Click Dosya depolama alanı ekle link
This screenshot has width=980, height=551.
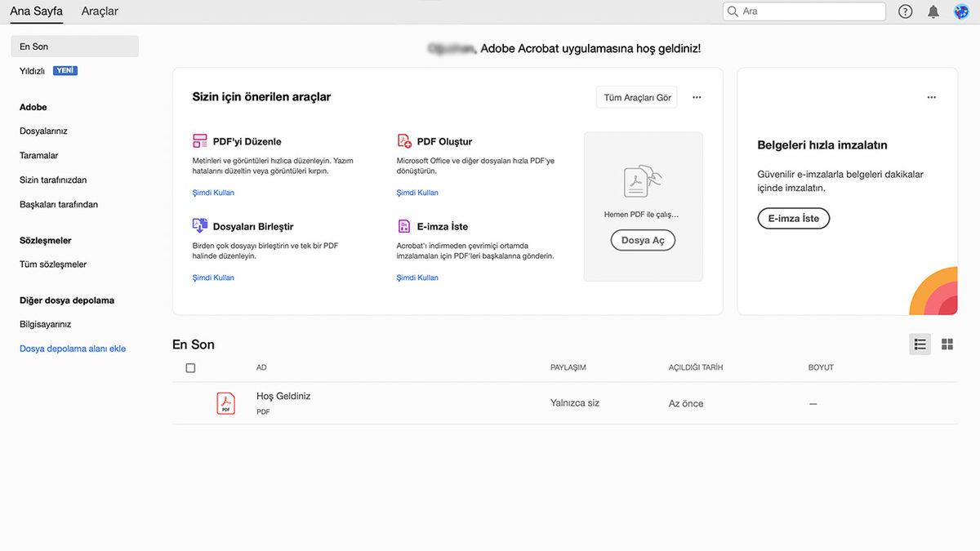click(73, 349)
